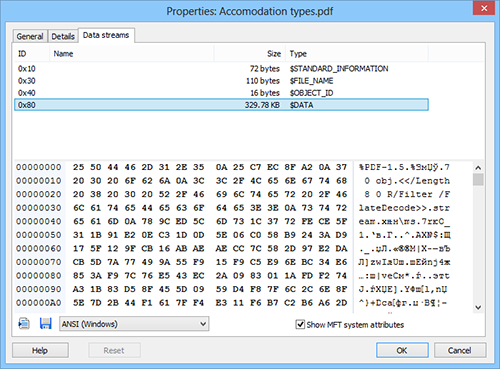Click the 329.78 KB size value
This screenshot has height=369, width=500.
(262, 105)
